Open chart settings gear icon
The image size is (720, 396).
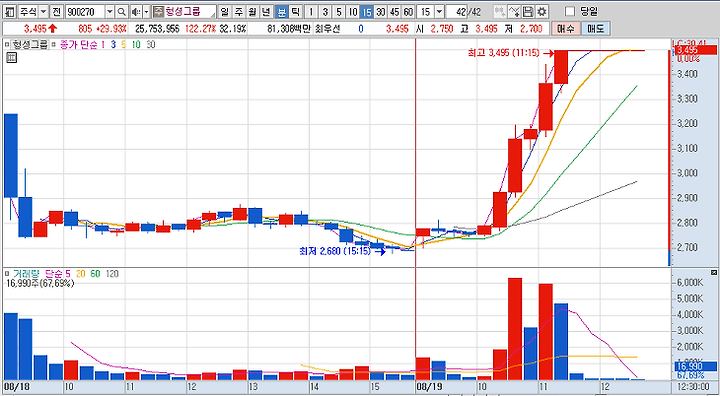pos(542,11)
